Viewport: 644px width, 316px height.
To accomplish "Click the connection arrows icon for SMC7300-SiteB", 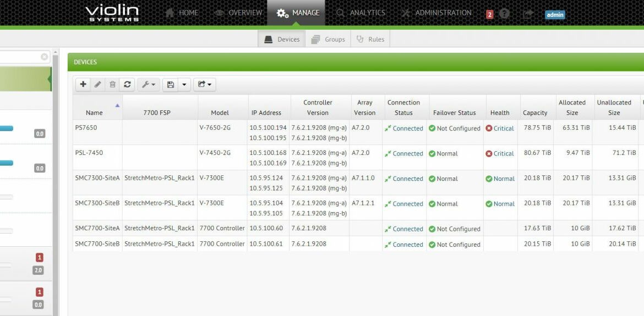I will click(x=388, y=204).
